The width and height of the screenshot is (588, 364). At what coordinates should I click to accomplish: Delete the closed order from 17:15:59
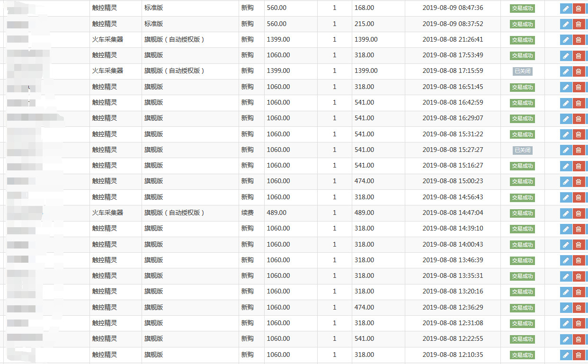[x=578, y=71]
